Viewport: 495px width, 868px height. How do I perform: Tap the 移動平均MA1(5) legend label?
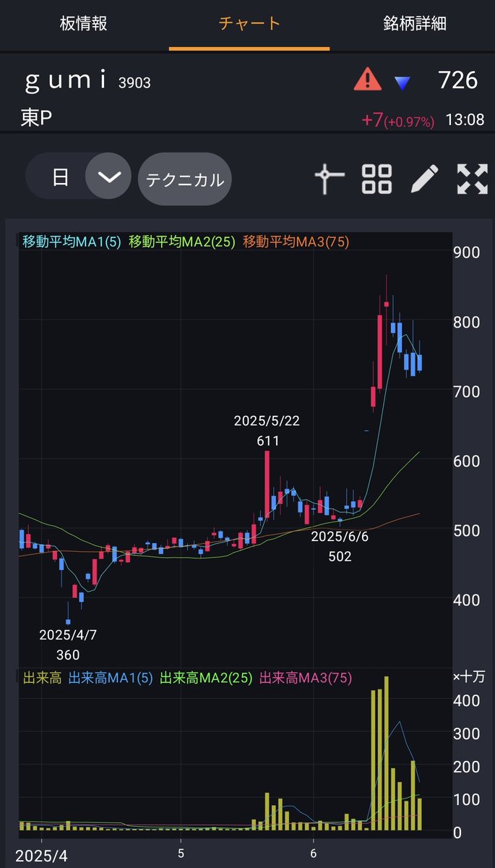pyautogui.click(x=73, y=242)
